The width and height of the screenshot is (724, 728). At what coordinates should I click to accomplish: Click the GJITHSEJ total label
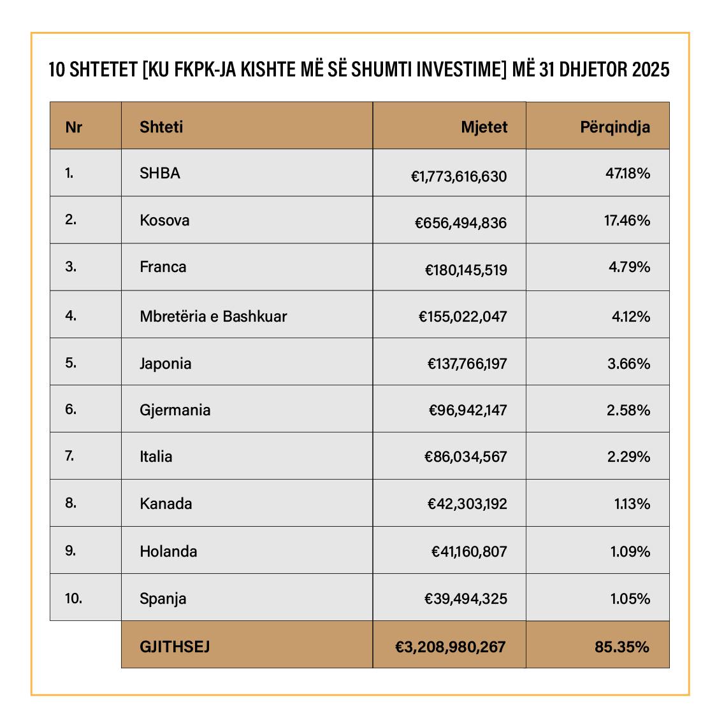coord(175,647)
